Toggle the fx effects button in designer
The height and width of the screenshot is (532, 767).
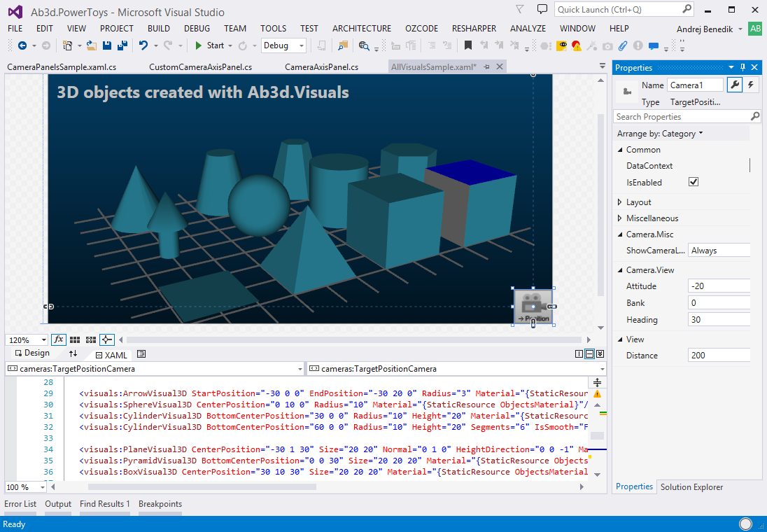[x=59, y=339]
